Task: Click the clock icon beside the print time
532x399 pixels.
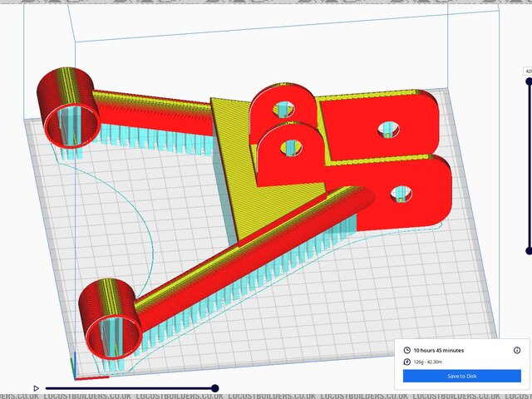Action: pyautogui.click(x=407, y=351)
